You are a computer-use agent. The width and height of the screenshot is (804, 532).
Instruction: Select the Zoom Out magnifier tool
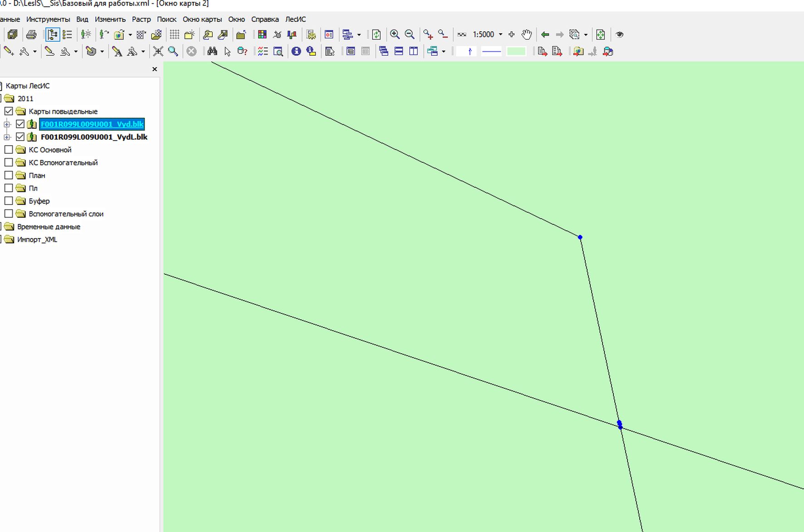coord(409,34)
